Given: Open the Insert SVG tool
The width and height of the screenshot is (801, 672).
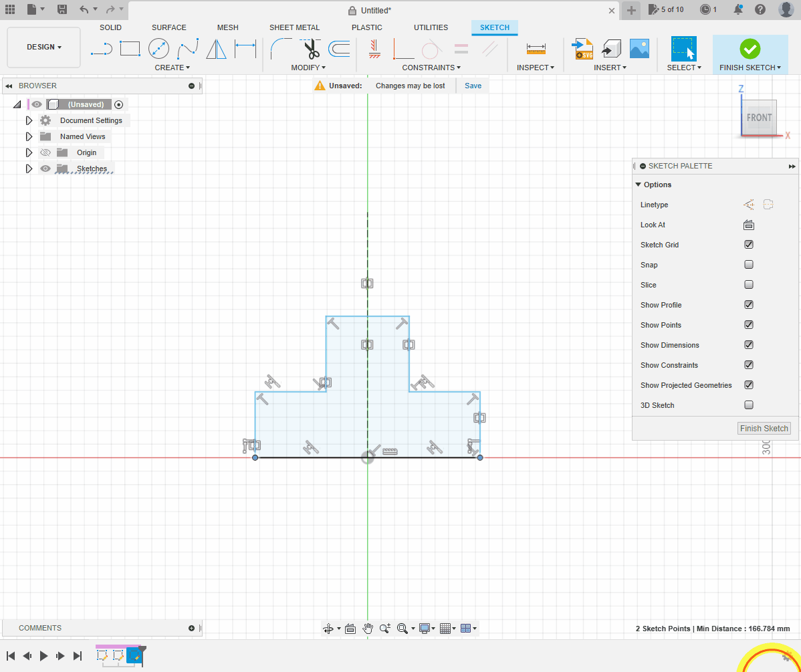Looking at the screenshot, I should [x=582, y=49].
